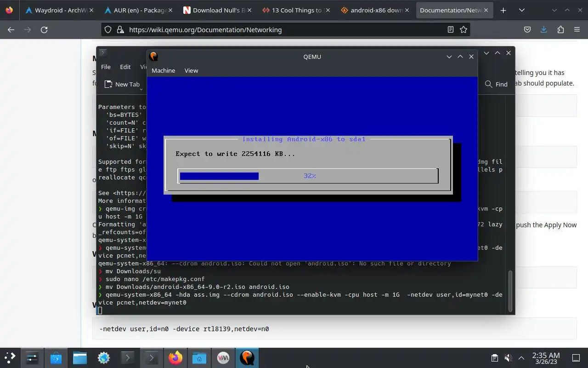Close the Waydroid - ArchWiki tab
The image size is (588, 368).
[x=91, y=10]
